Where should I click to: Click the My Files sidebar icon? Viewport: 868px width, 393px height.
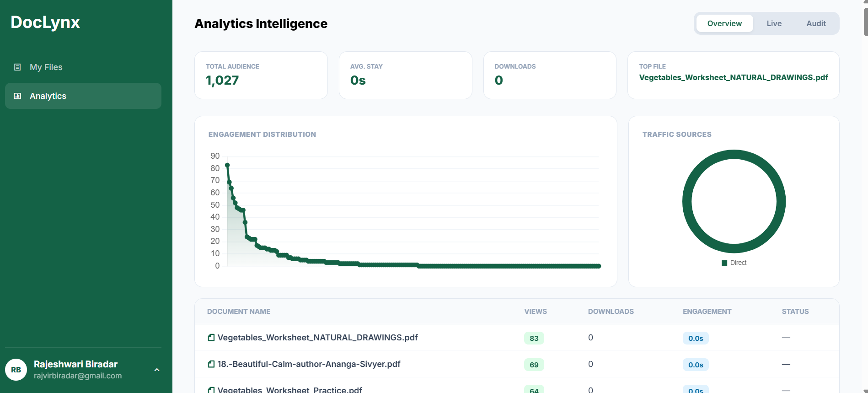17,67
